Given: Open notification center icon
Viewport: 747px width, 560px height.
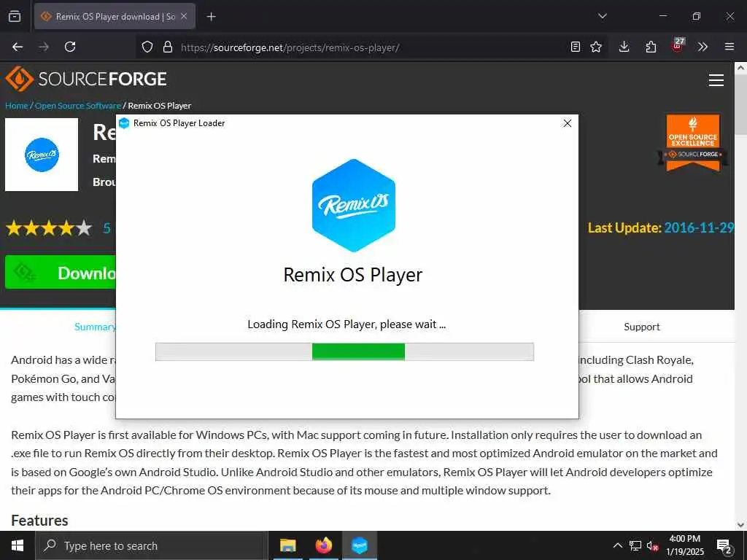Looking at the screenshot, I should (x=724, y=546).
